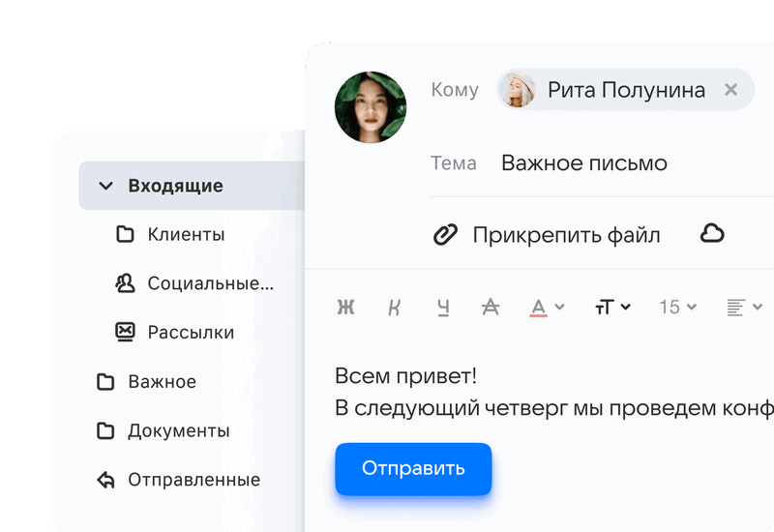Open text color dropdown arrow
The width and height of the screenshot is (774, 532).
point(559,307)
